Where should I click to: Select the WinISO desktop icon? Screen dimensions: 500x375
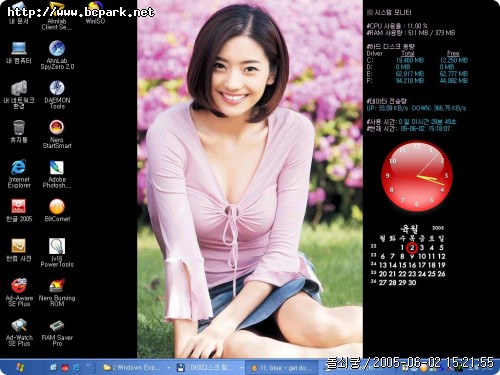[95, 13]
